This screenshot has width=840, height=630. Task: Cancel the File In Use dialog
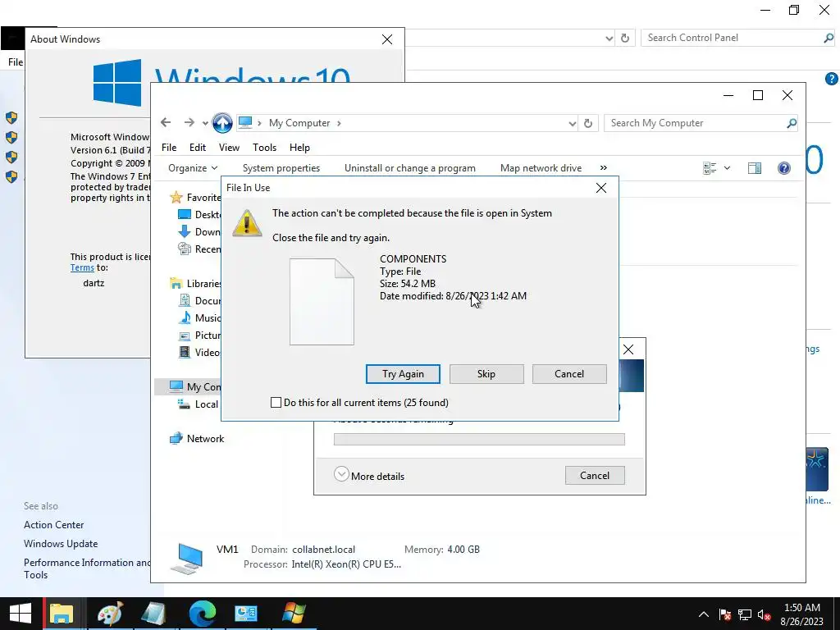(x=569, y=374)
